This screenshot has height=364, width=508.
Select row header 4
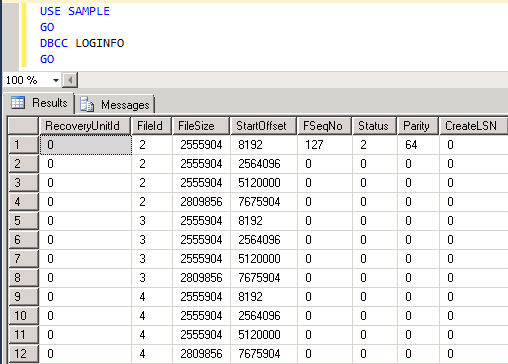(x=23, y=202)
